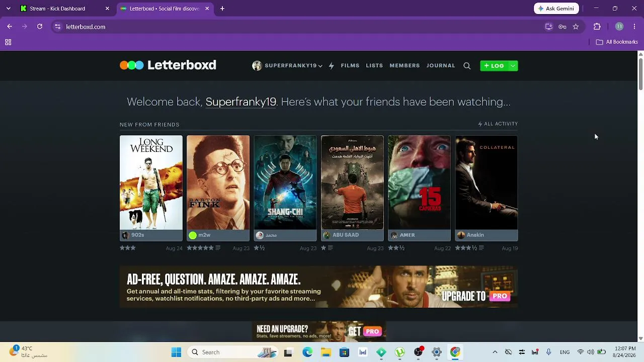Click the SUPERFRANKY19 profile avatar

point(257,66)
